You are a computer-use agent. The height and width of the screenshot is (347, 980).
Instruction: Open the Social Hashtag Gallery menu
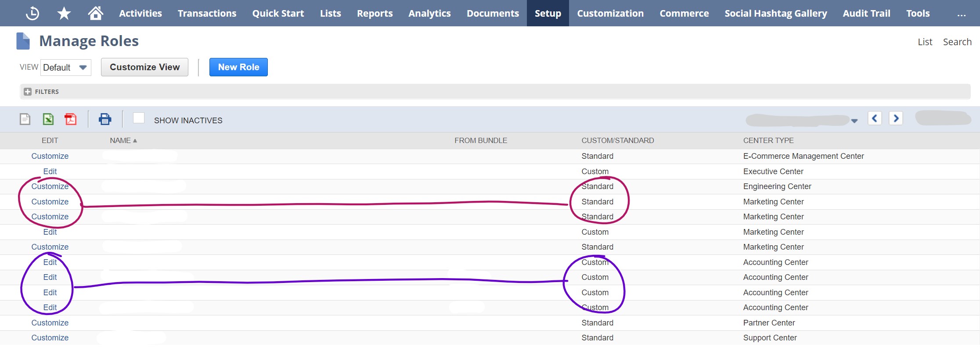(x=776, y=14)
